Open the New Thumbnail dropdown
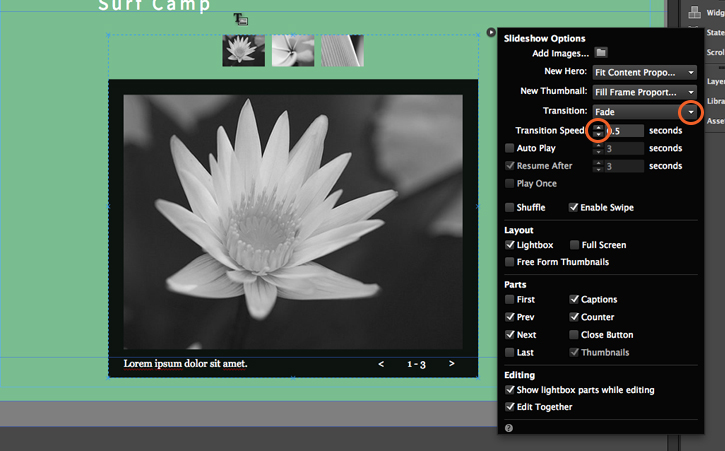The height and width of the screenshot is (451, 725). pos(645,92)
